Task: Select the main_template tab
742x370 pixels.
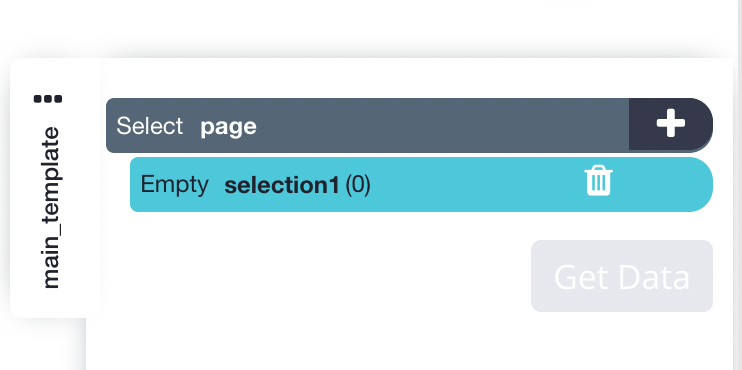Action: [54, 188]
